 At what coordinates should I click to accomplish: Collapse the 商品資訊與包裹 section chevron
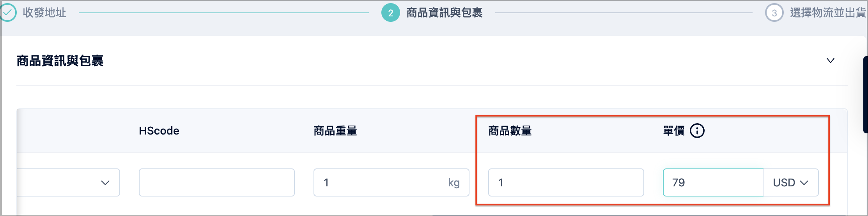pos(831,60)
